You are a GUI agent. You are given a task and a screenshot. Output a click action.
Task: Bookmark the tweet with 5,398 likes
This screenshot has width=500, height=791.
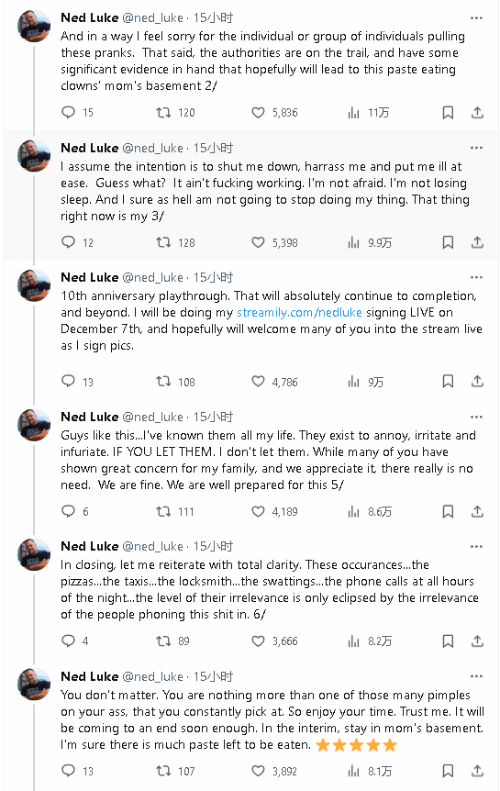click(448, 243)
